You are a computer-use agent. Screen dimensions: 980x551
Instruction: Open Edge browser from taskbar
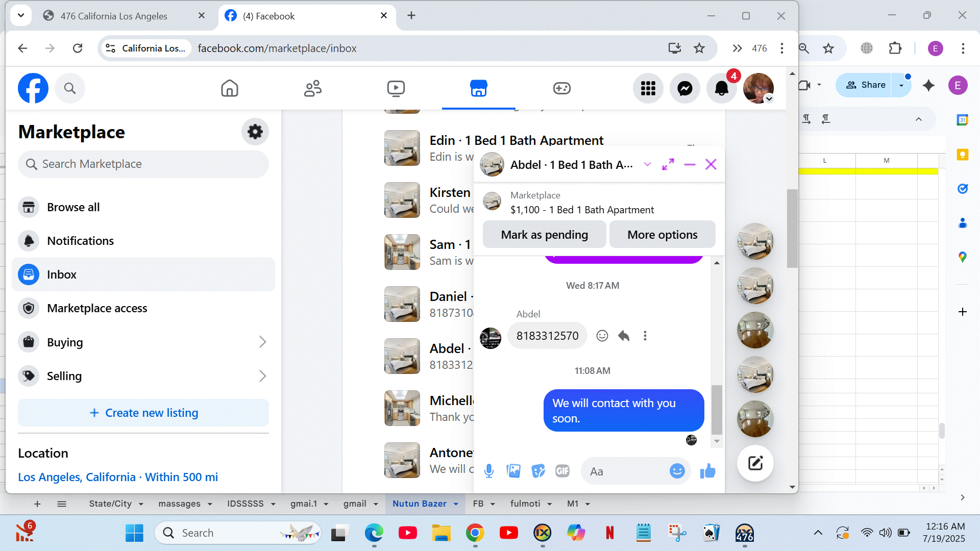pos(374,533)
